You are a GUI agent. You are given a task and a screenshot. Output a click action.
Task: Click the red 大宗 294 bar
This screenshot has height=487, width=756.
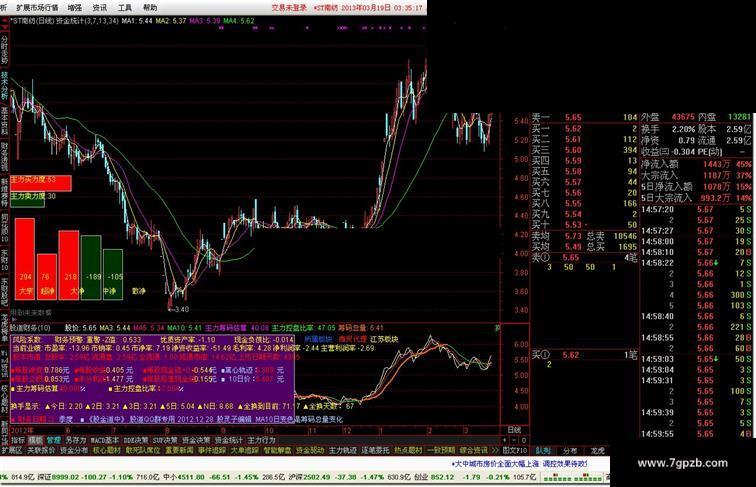click(x=25, y=259)
